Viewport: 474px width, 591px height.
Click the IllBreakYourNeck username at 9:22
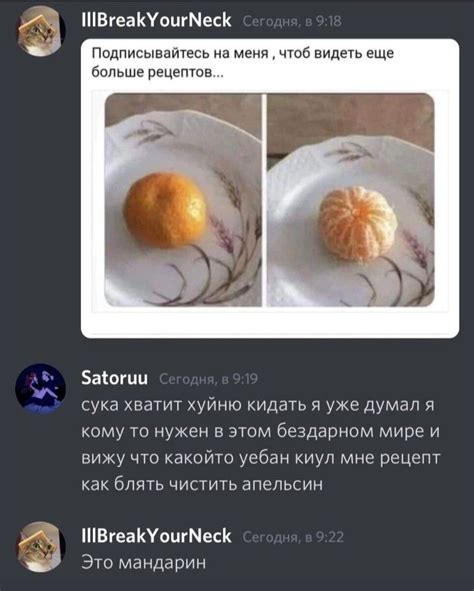click(x=156, y=536)
